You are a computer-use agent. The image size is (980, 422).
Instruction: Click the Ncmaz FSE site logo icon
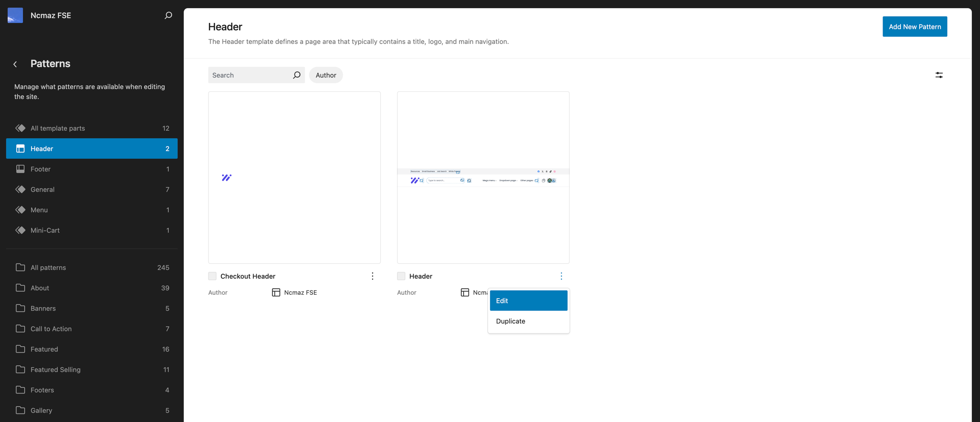click(x=15, y=15)
